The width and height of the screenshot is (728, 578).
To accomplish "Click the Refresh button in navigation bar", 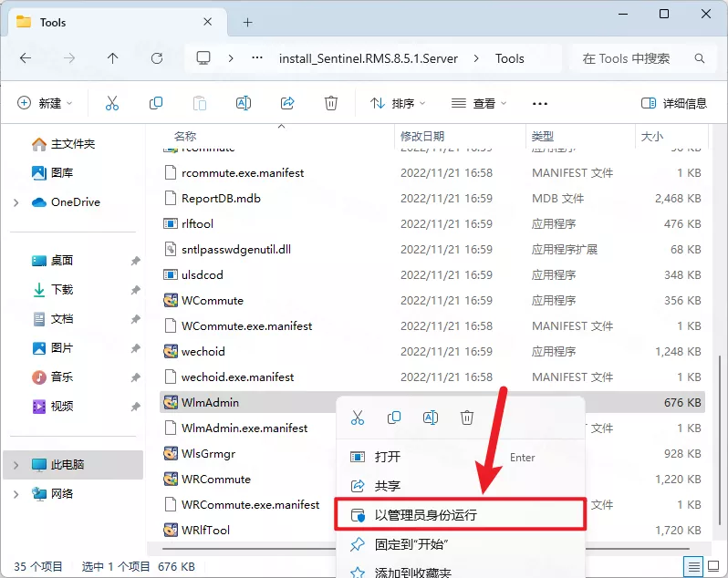I will click(156, 58).
